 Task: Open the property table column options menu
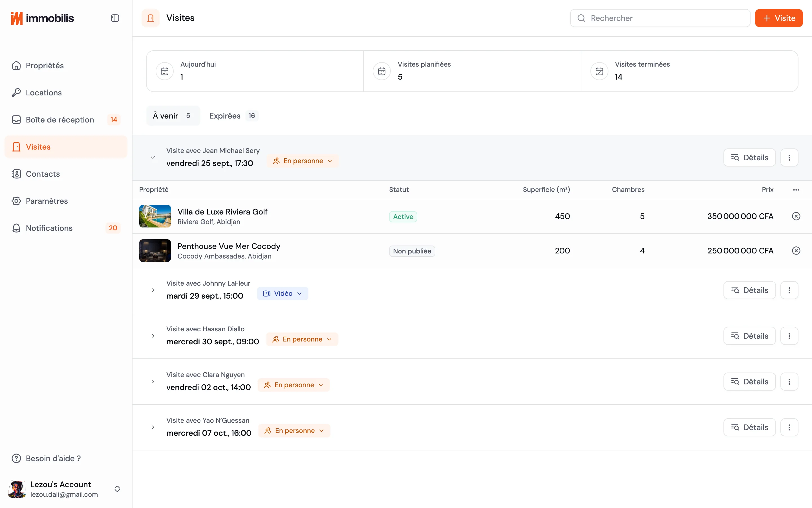[x=796, y=190]
